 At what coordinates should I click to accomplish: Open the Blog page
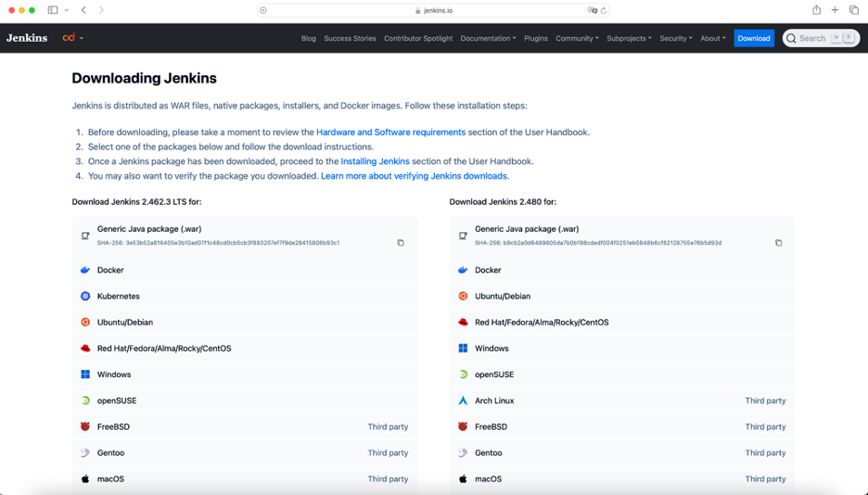pos(308,38)
